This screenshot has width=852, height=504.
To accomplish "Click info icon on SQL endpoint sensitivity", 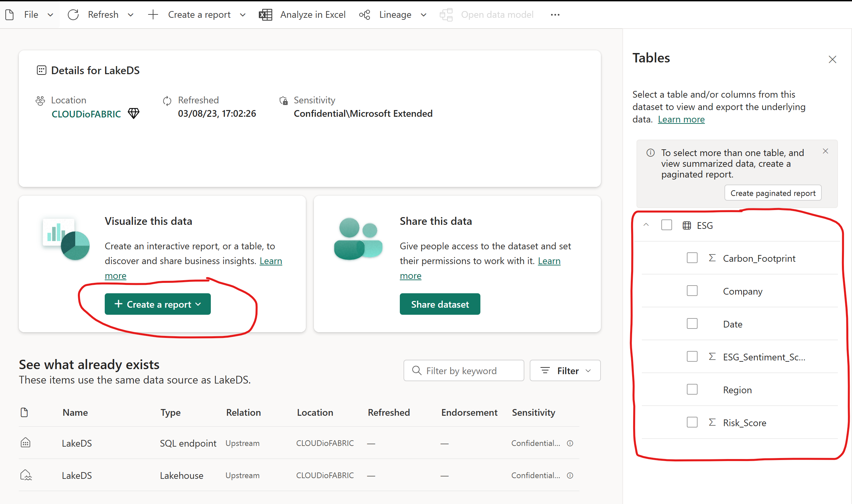I will point(570,443).
